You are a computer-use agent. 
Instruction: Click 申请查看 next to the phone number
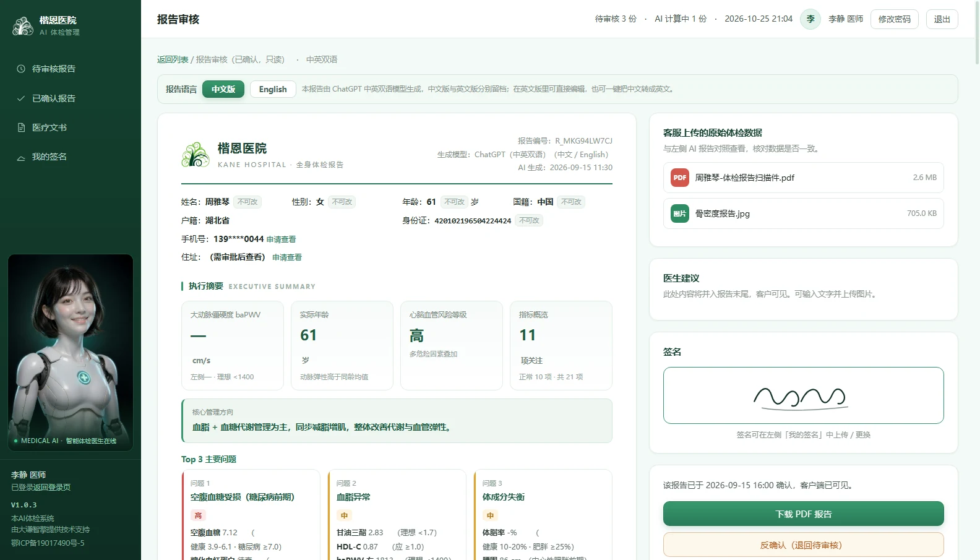[282, 239]
